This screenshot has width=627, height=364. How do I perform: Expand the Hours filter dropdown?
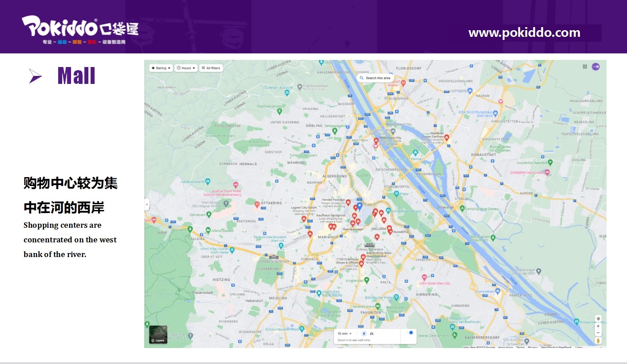click(186, 68)
